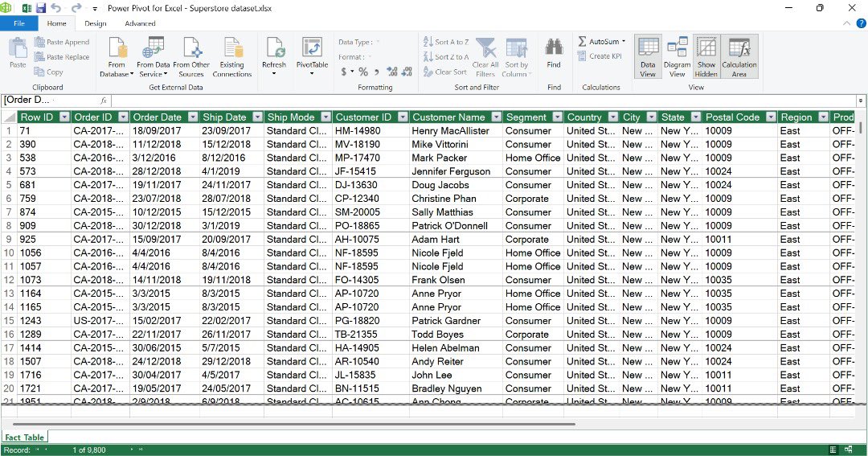Insert a PivotTable from ribbon
The height and width of the screenshot is (456, 868).
click(312, 56)
